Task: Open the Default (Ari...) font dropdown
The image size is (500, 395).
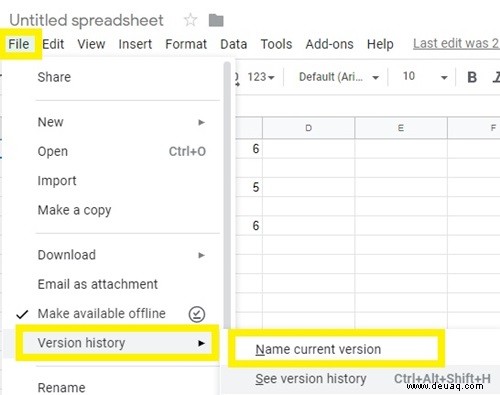Action: point(338,77)
